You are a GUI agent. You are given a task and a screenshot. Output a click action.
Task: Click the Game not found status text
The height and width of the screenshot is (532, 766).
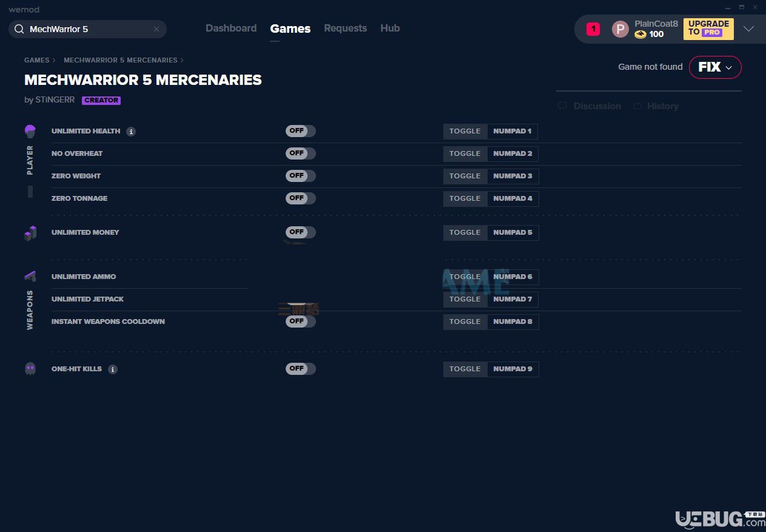(x=650, y=67)
